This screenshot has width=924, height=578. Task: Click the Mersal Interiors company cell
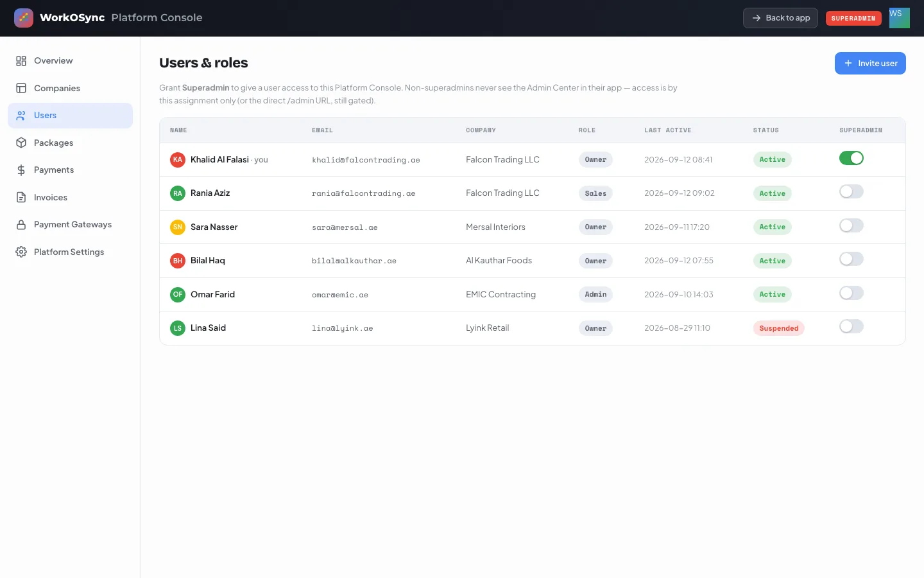click(495, 227)
